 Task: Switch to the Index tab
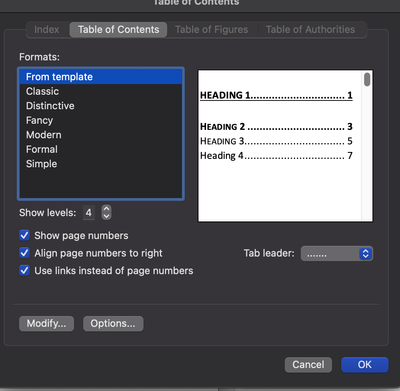coord(47,30)
